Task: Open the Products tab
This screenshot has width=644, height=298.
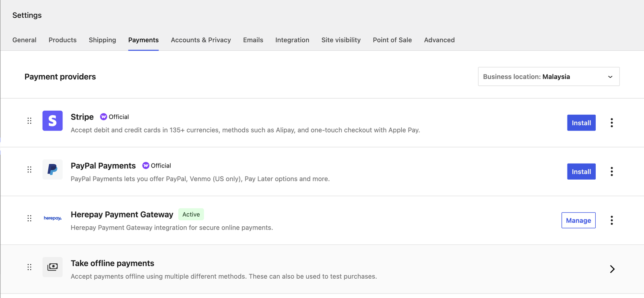Action: point(62,40)
